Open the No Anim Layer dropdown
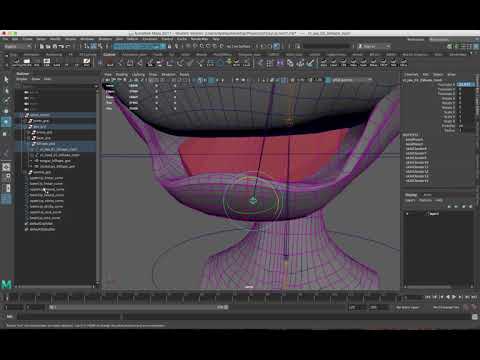Screen dimensions: 480x360 tap(408, 307)
